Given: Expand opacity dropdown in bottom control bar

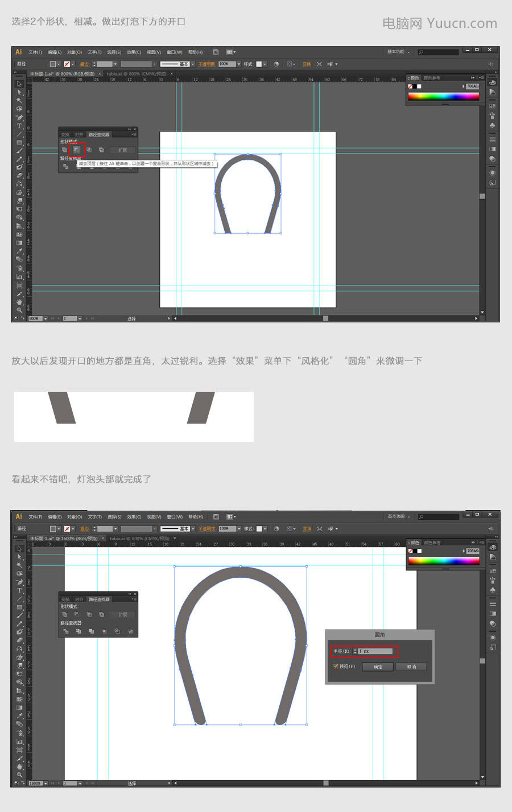Looking at the screenshot, I should (238, 529).
